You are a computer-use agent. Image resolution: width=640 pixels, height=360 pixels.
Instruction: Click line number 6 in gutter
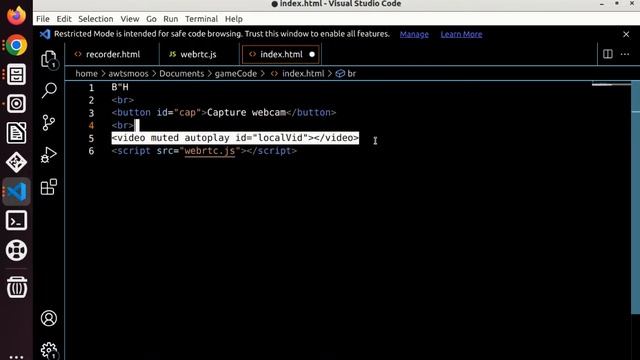pos(91,151)
